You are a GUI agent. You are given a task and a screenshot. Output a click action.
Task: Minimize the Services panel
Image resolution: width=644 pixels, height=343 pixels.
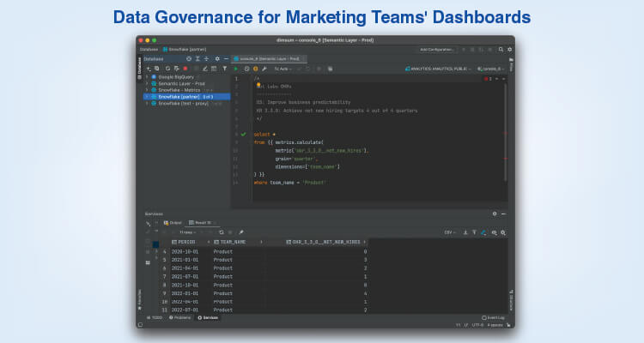503,214
